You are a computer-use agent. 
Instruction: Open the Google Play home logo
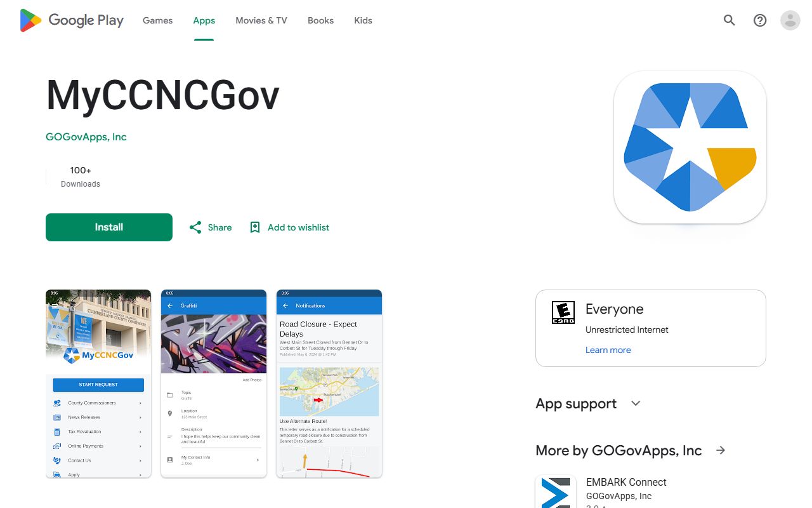point(72,20)
